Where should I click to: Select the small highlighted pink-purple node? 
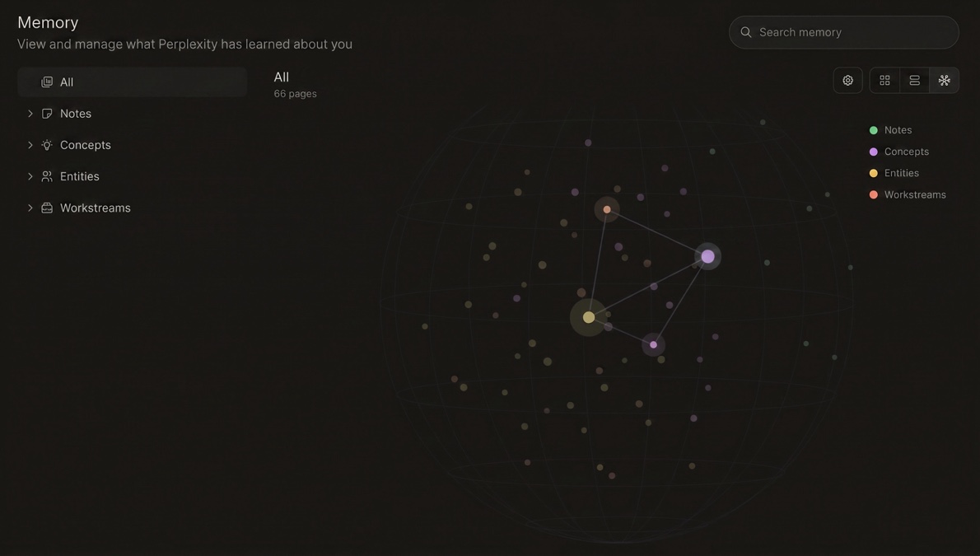pos(653,344)
